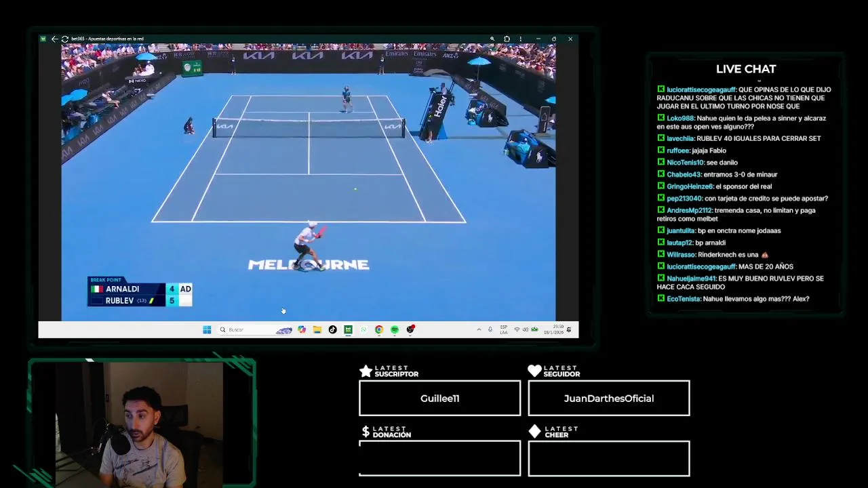Open the Windows Start menu
This screenshot has width=868, height=488.
pos(207,329)
